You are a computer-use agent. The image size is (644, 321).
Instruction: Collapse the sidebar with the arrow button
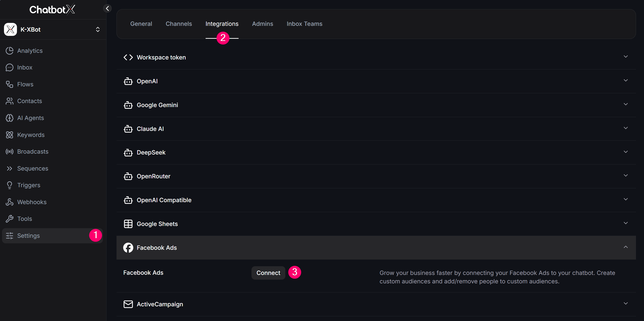point(107,8)
